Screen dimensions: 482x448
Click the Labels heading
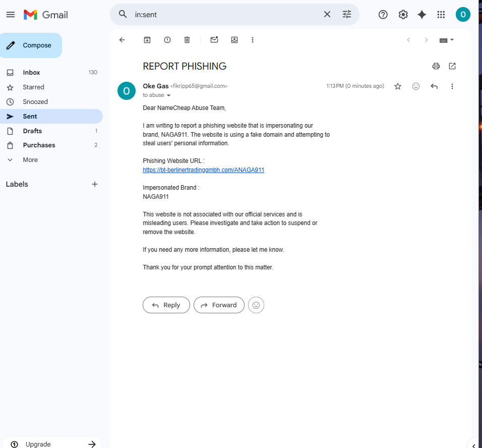pyautogui.click(x=17, y=184)
